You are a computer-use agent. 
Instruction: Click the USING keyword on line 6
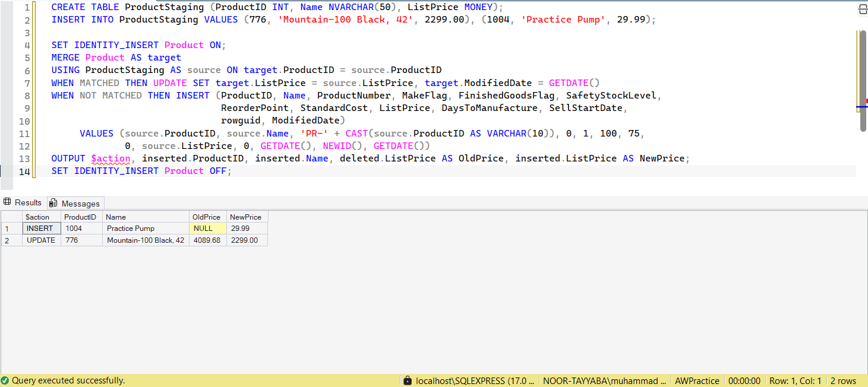pos(65,70)
